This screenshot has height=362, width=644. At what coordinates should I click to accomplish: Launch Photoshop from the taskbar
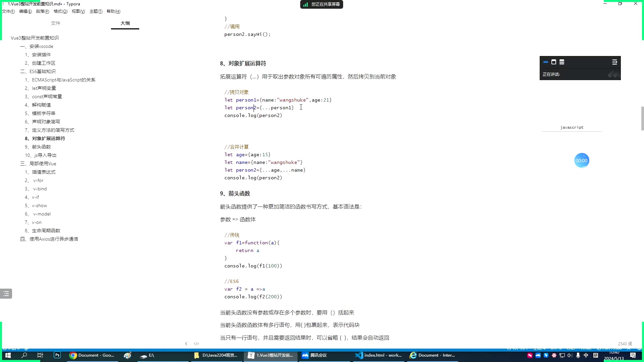tap(57, 355)
